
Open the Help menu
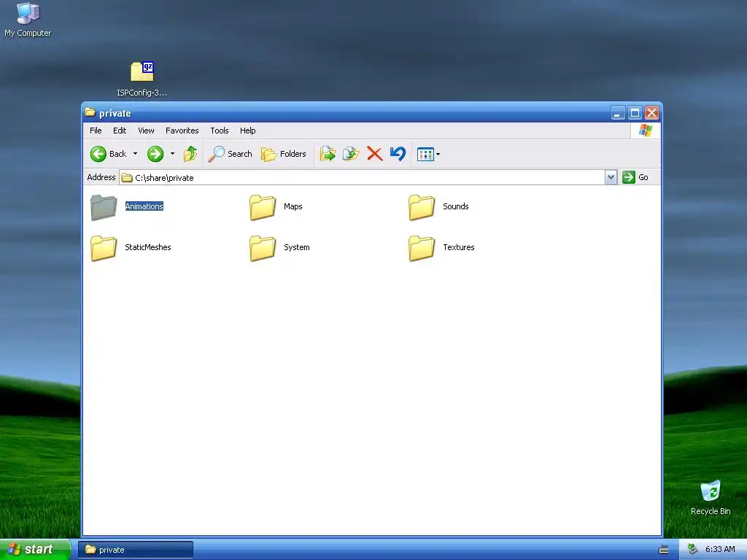coord(248,131)
